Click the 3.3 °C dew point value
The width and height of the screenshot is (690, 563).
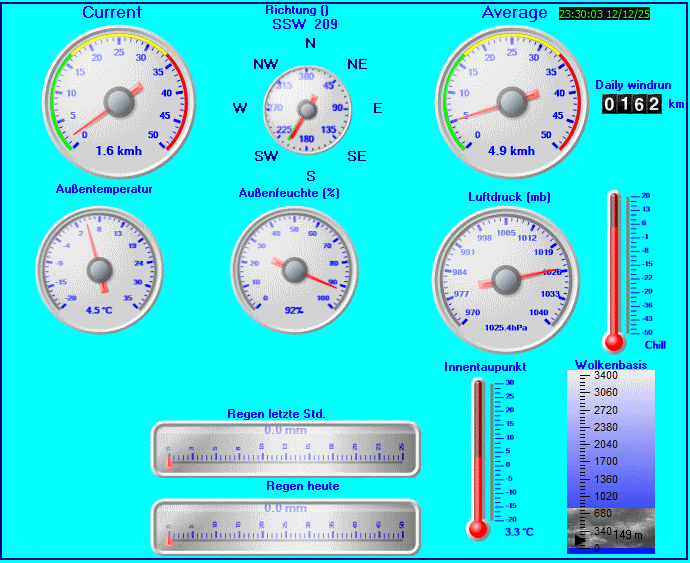[519, 531]
